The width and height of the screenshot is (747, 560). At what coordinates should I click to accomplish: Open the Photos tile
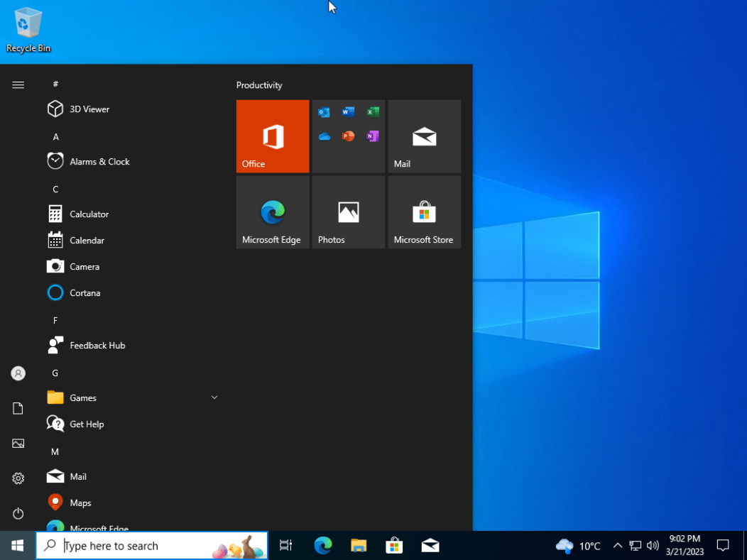point(349,212)
